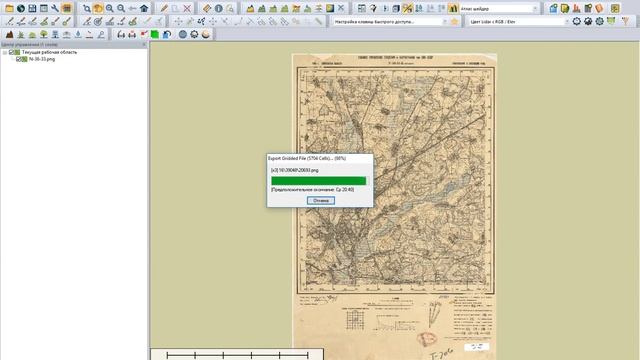This screenshot has height=360, width=640.
Task: Save workspace using the floppy disk icon
Action: [32, 8]
